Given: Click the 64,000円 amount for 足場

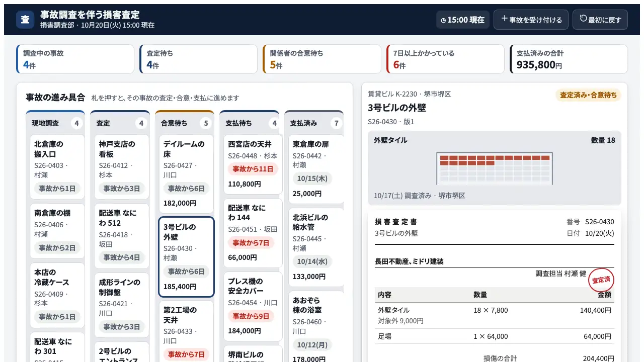Looking at the screenshot, I should [597, 336].
